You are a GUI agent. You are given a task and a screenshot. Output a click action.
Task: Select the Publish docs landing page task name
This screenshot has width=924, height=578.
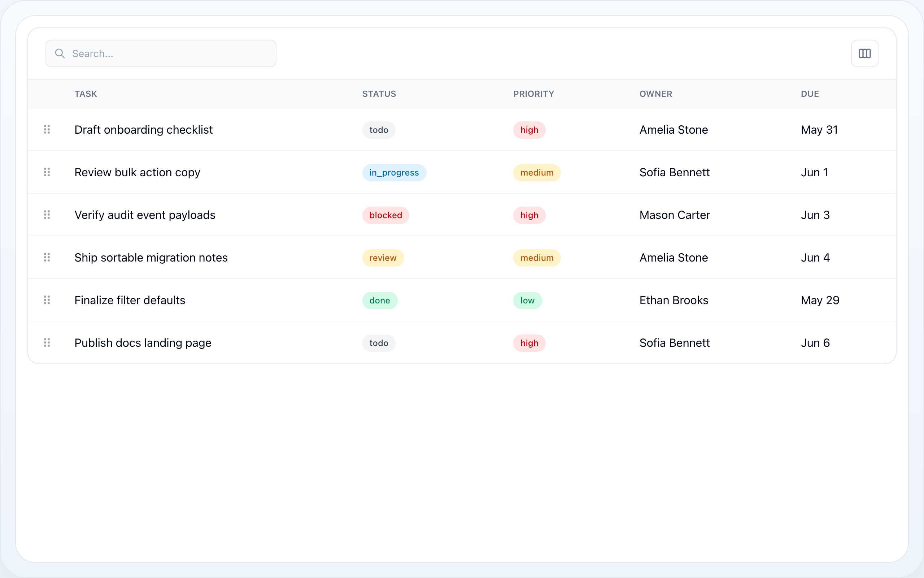(143, 343)
